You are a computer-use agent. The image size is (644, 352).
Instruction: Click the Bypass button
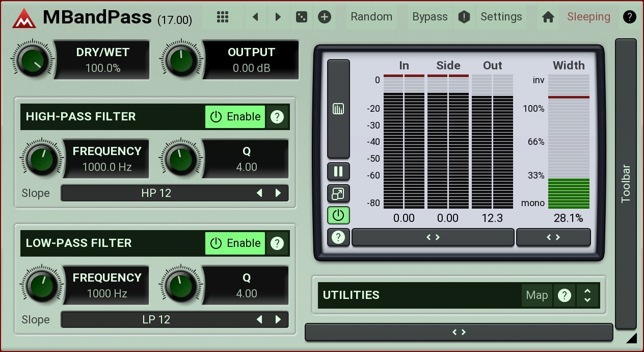(x=430, y=17)
